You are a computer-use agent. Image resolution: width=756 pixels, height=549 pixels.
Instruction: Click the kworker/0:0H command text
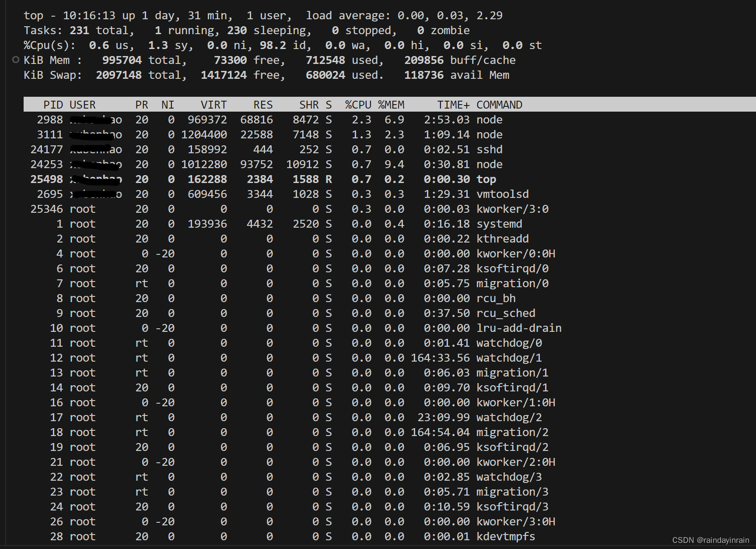[516, 254]
